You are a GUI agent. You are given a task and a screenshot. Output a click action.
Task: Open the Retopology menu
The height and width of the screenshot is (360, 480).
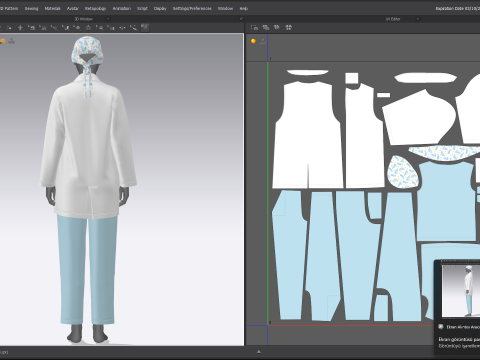[x=95, y=8]
